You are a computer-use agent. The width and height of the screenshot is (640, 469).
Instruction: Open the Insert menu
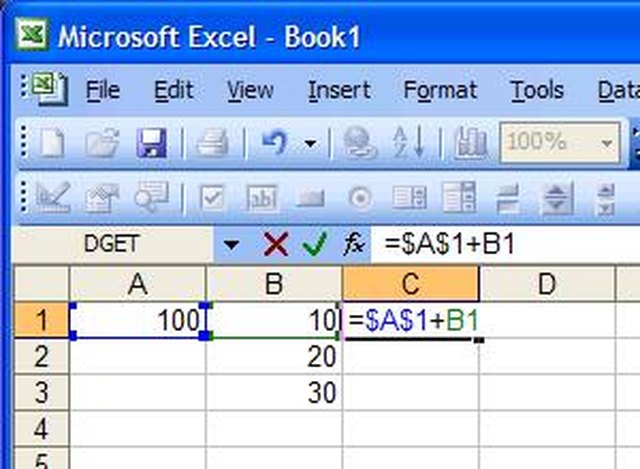pyautogui.click(x=339, y=90)
